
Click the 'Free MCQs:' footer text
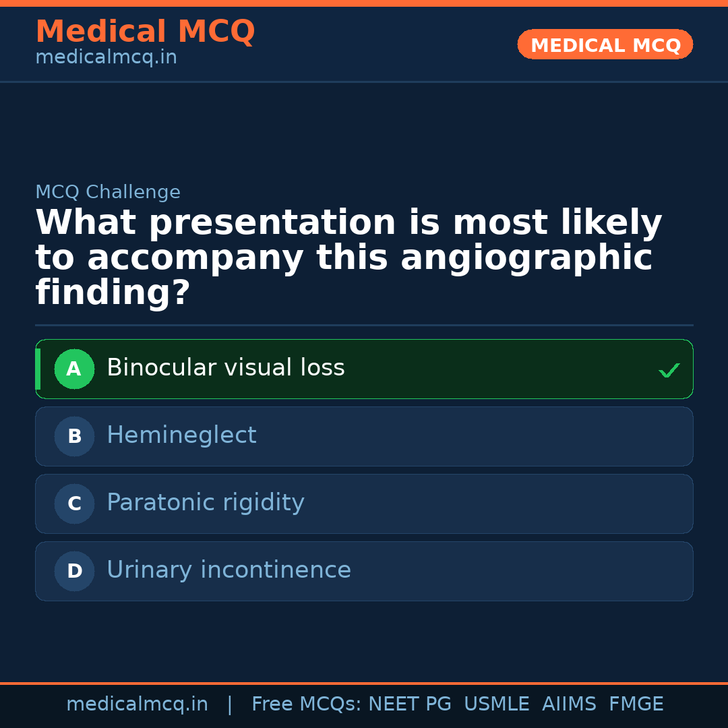tap(306, 704)
